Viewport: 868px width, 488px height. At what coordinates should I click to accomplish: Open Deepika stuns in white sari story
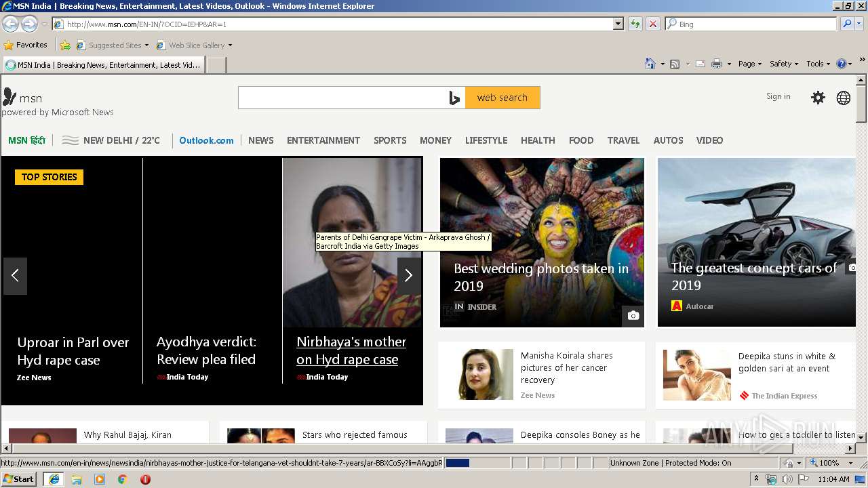(755, 375)
